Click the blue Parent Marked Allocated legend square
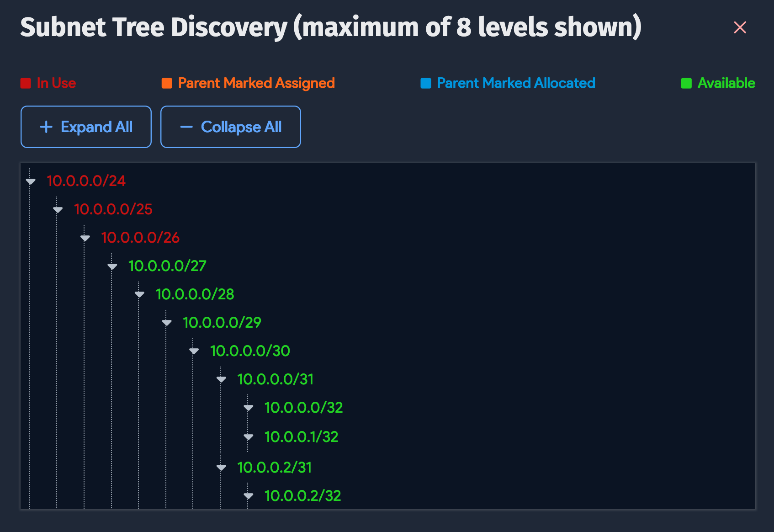Image resolution: width=774 pixels, height=532 pixels. (425, 83)
